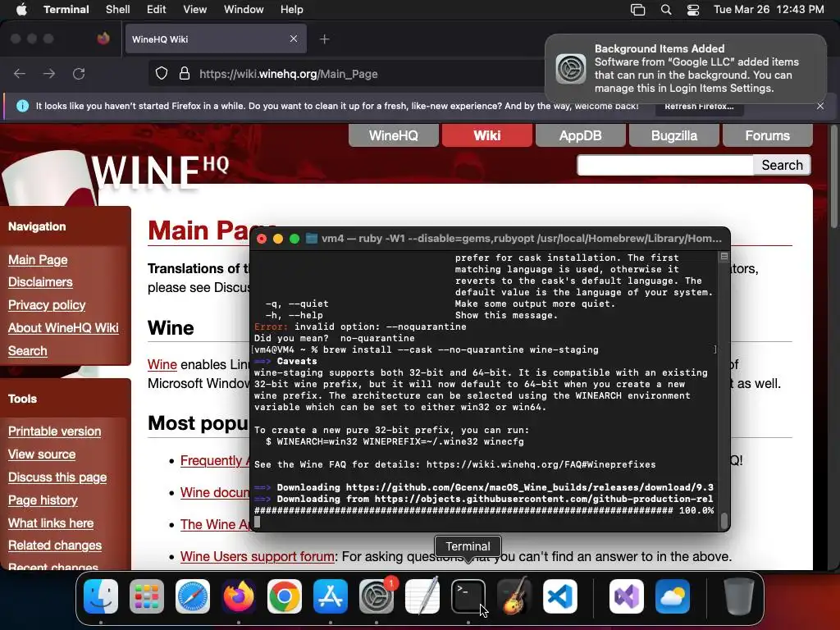Image resolution: width=840 pixels, height=630 pixels.
Task: Open App Store from the Dock
Action: pos(331,596)
